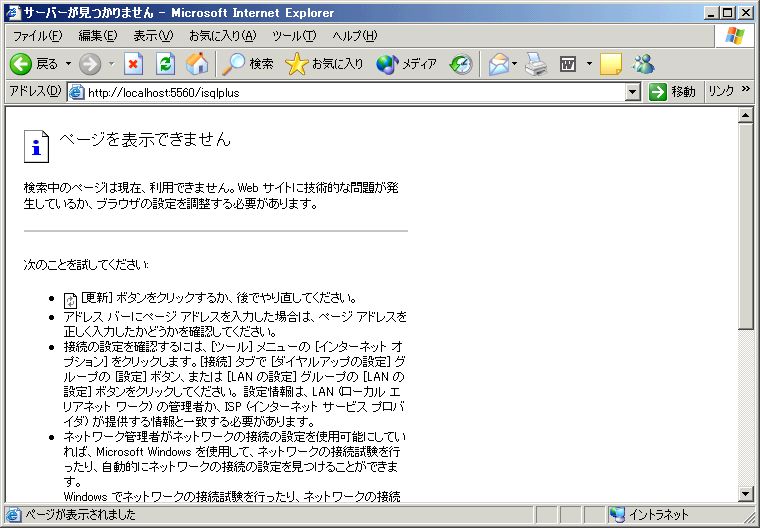760x528 pixels.
Task: Expand the address bar dropdown arrow
Action: click(633, 92)
